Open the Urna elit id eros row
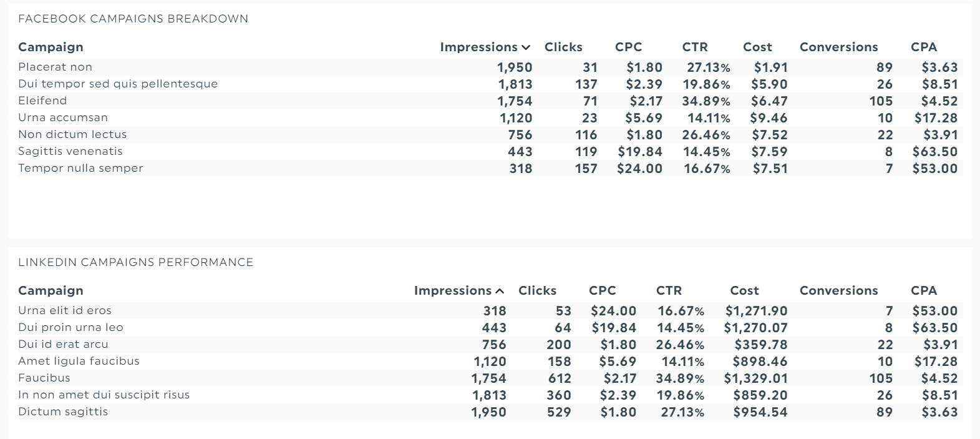 pos(490,311)
